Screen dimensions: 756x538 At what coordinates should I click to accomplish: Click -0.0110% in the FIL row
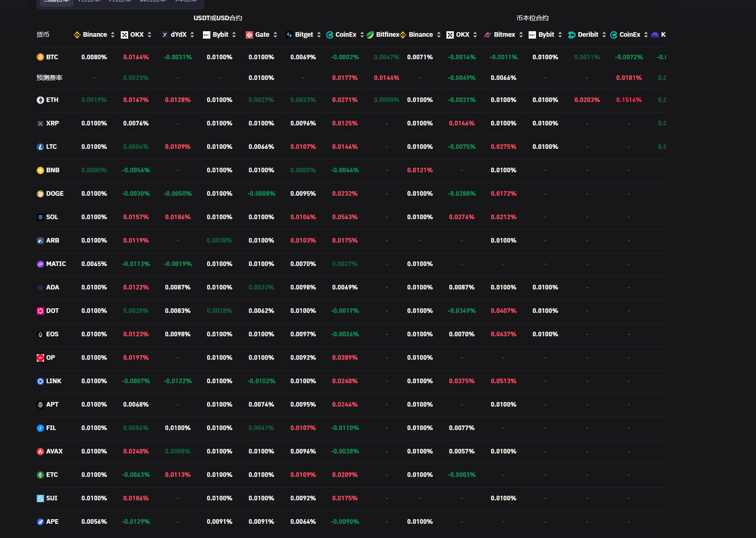[345, 428]
